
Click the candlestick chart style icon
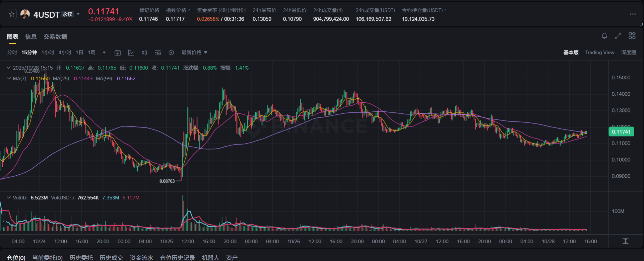click(144, 53)
